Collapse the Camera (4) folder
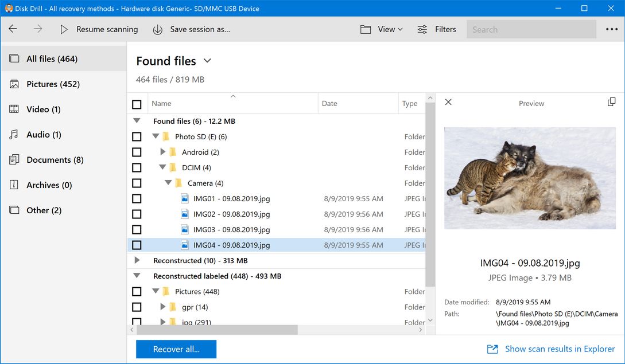Image resolution: width=625 pixels, height=364 pixels. click(168, 183)
